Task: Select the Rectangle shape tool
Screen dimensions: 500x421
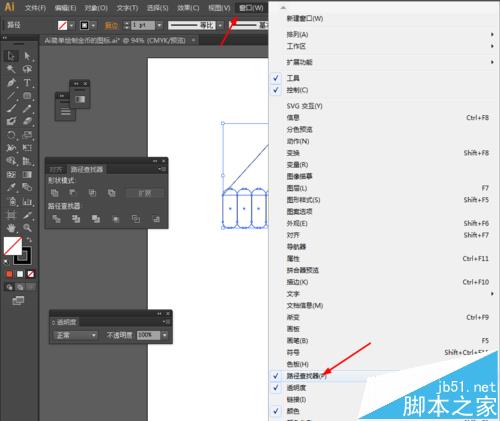Action: (x=27, y=96)
